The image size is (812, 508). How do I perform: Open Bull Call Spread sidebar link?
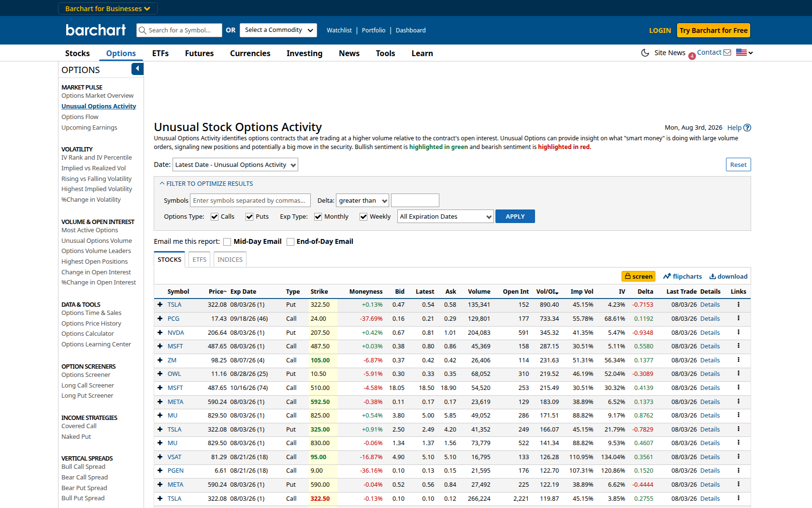(83, 467)
